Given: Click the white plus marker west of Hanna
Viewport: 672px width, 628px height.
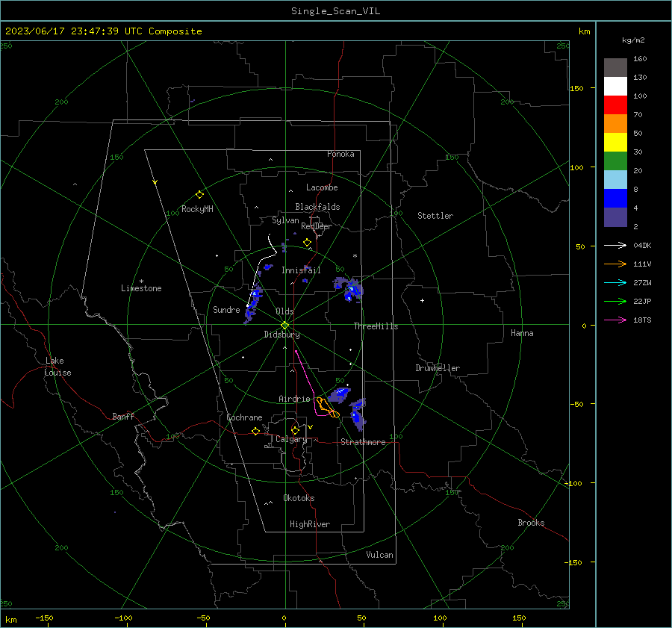Looking at the screenshot, I should point(422,300).
